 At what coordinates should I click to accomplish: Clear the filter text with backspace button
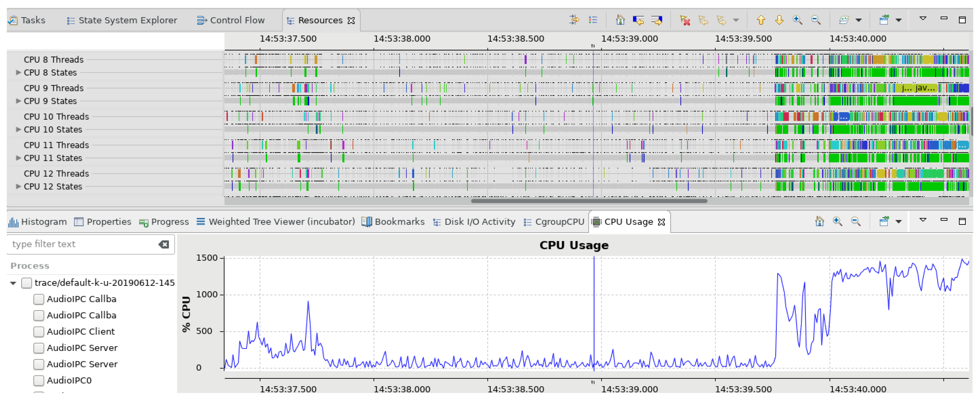(x=164, y=244)
